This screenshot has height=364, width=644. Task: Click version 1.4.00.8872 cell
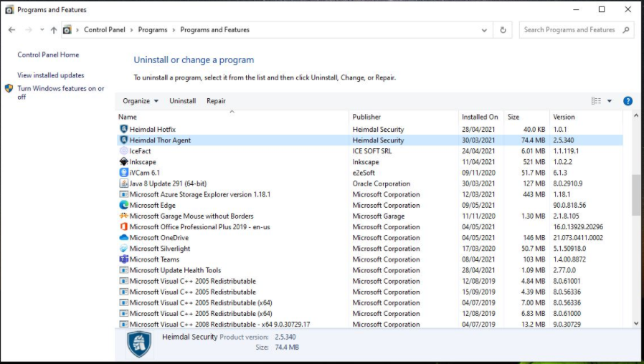pos(569,259)
